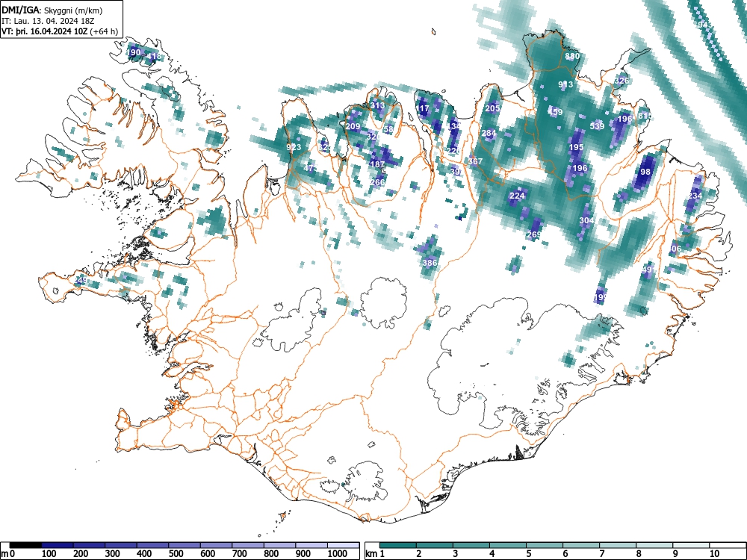
Task: Click the "224" visibility value
Action: [517, 195]
